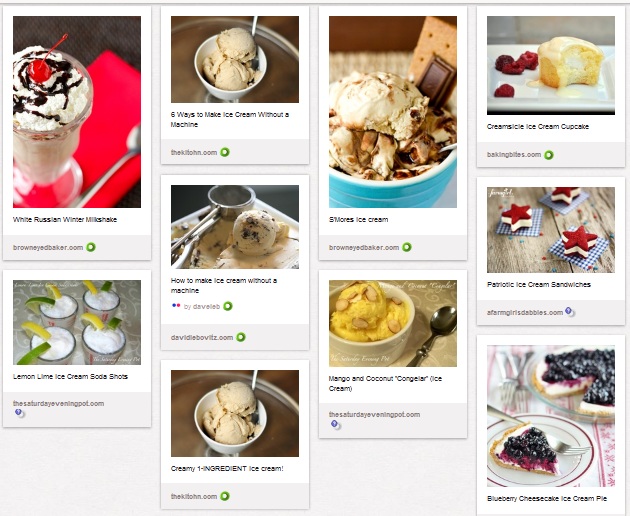View the mango coconut ice cream picture
630x516 pixels.
[x=393, y=323]
